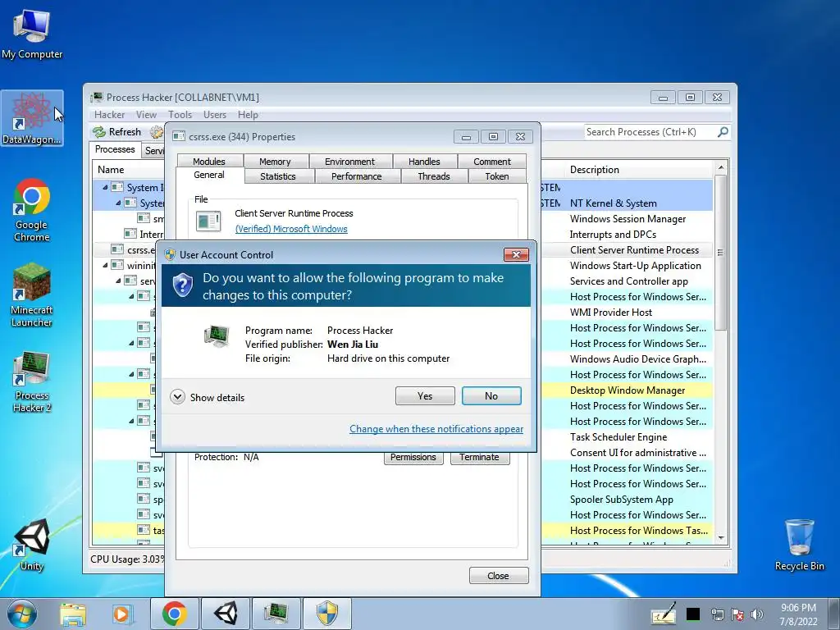Click the Terminate button in Properties
Screen dimensions: 840x630
(x=479, y=457)
